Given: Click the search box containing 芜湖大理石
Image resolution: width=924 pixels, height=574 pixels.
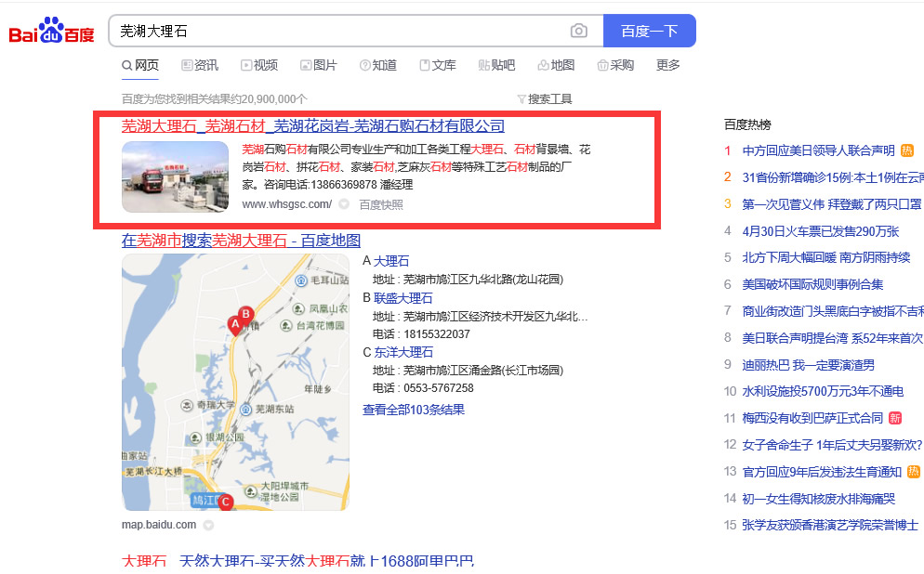Looking at the screenshot, I should point(339,31).
